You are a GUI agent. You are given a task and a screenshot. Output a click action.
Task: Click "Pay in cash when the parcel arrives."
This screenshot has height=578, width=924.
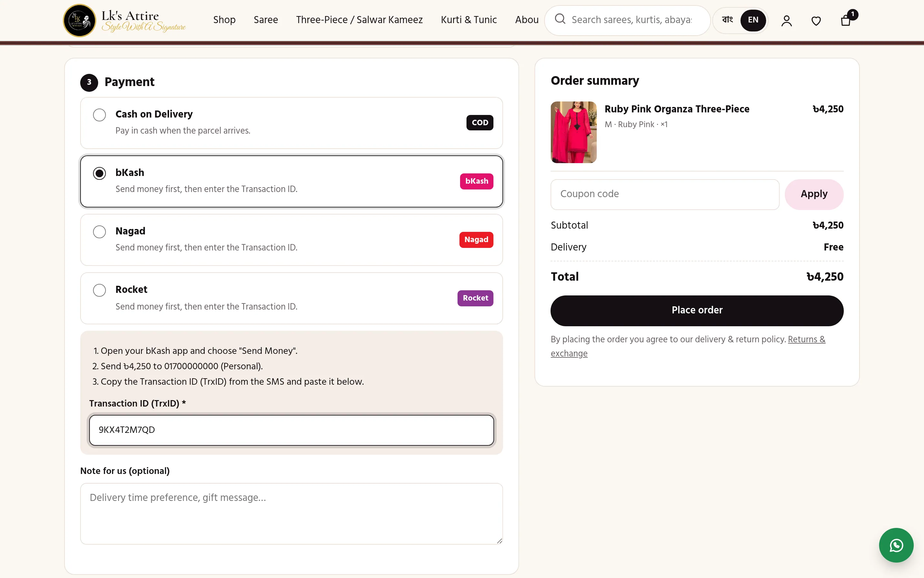[x=183, y=131]
